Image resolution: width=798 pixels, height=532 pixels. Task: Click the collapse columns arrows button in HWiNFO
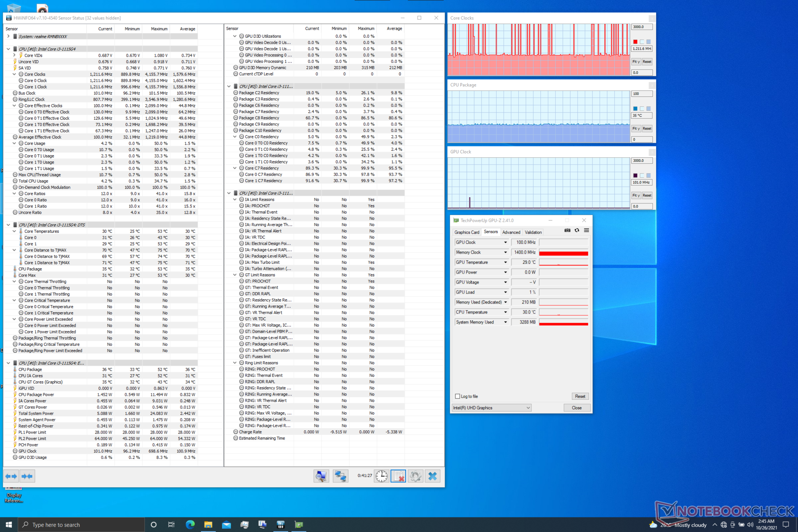click(x=27, y=476)
